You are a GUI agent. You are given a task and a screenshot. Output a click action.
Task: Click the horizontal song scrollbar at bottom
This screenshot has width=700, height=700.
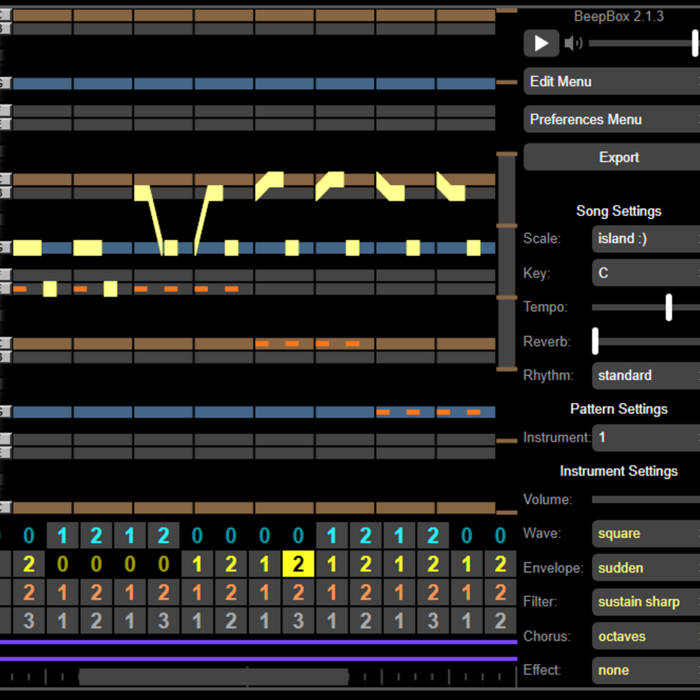[x=213, y=677]
